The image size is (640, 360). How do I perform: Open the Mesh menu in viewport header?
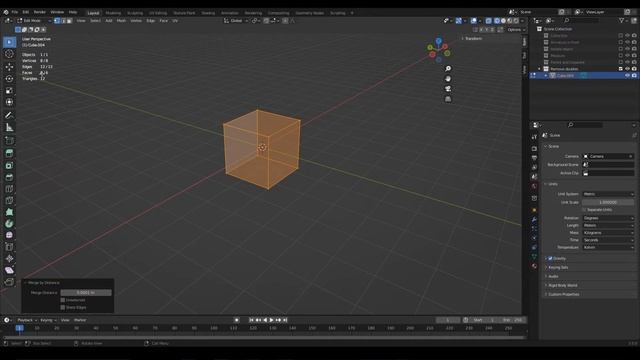121,20
